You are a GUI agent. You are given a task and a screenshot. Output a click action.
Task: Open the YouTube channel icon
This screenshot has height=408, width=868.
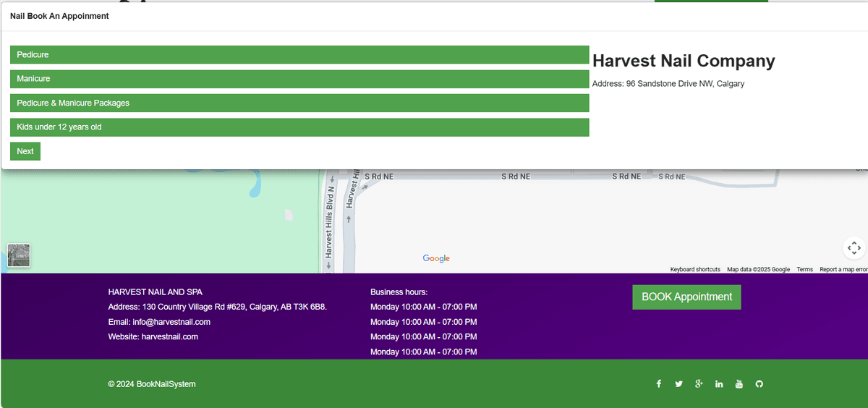[x=739, y=384]
